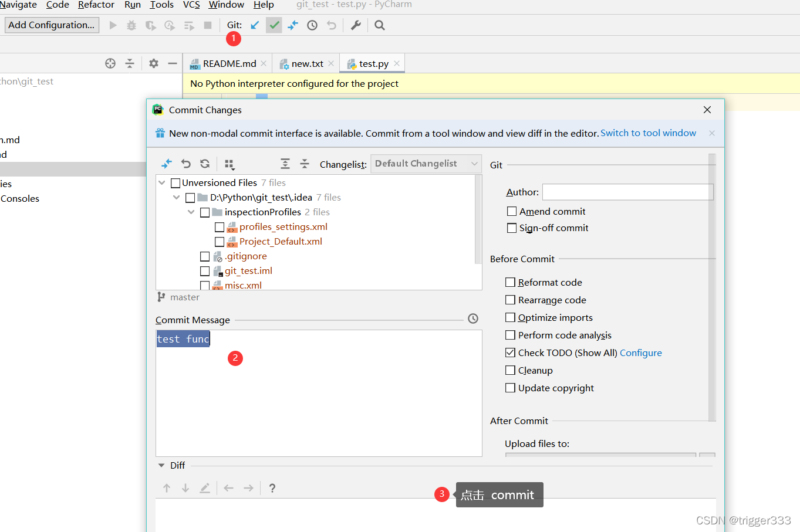Enable Optimize imports checkbox
This screenshot has height=532, width=800.
pyautogui.click(x=511, y=317)
